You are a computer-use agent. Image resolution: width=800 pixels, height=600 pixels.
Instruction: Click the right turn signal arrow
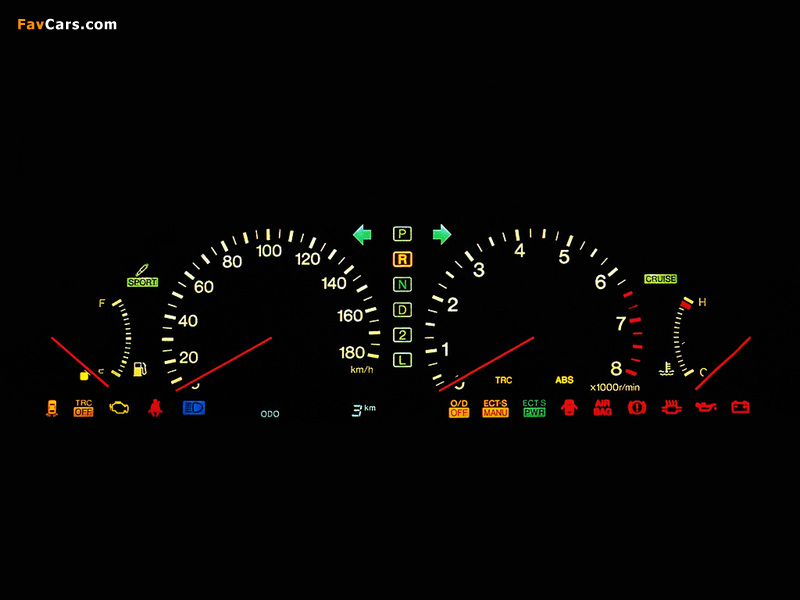pyautogui.click(x=441, y=234)
